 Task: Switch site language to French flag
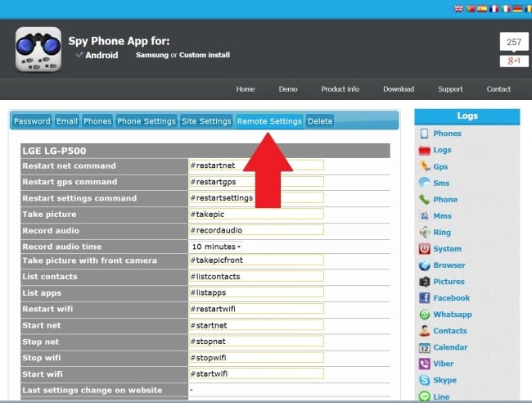click(x=494, y=9)
